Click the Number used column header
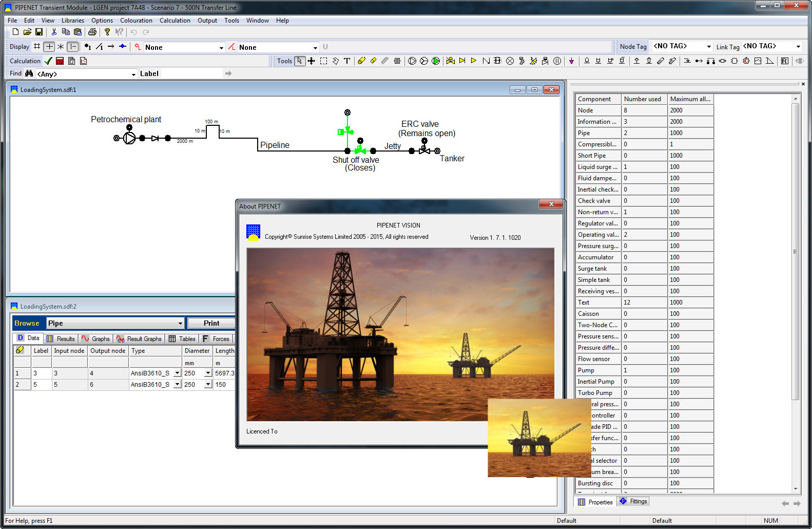 tap(644, 99)
